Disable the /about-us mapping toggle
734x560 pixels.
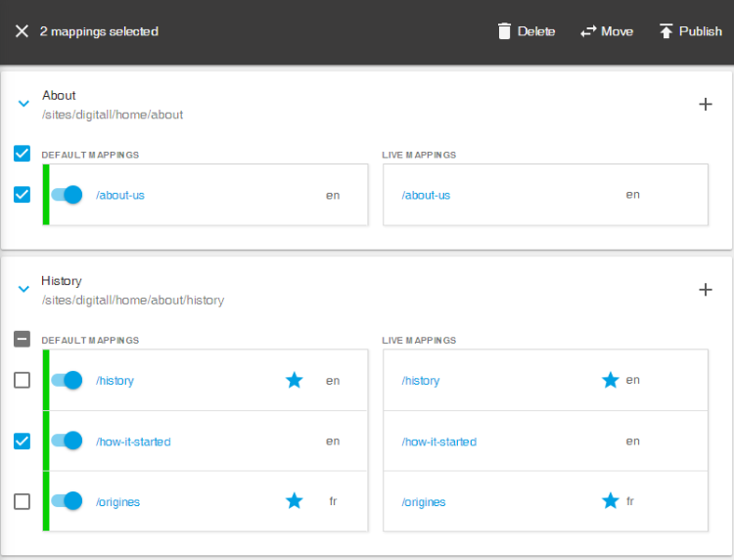(67, 194)
